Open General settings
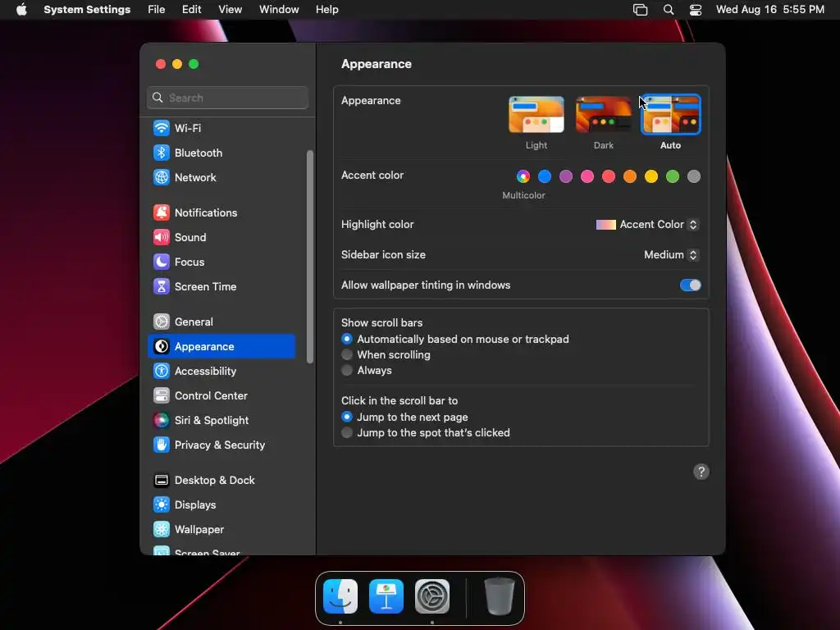840x630 pixels. tap(221, 322)
